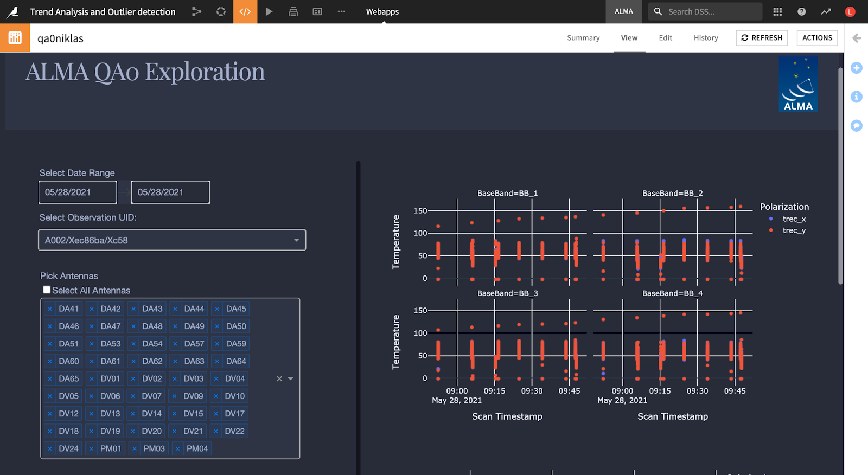
Task: Click the BaseBand=BB_4 subplot title
Action: point(673,293)
